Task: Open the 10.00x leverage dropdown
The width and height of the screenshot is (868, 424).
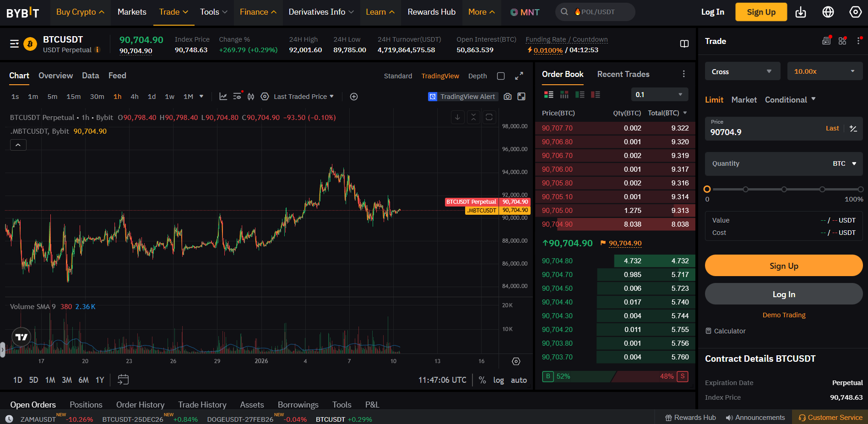Action: click(825, 71)
